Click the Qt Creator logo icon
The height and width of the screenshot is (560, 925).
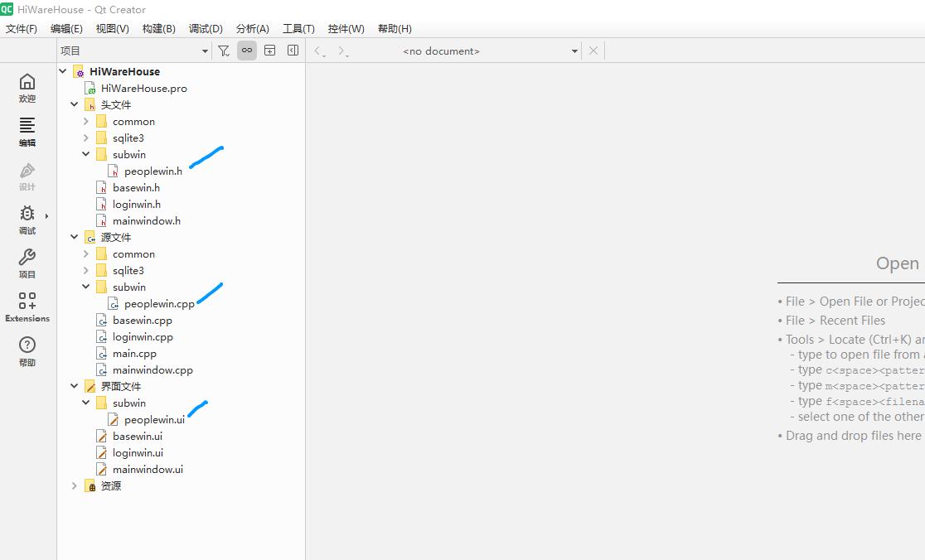tap(7, 9)
